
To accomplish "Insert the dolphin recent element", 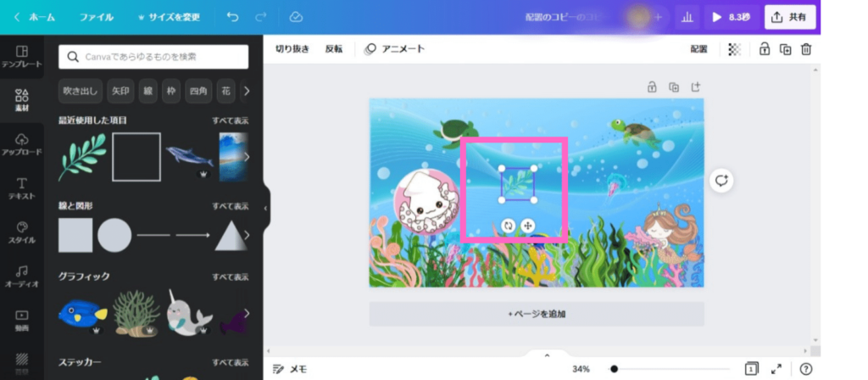I will pos(189,158).
